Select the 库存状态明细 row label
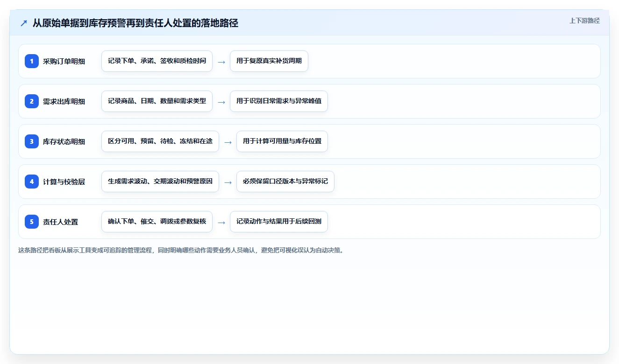 click(x=64, y=141)
